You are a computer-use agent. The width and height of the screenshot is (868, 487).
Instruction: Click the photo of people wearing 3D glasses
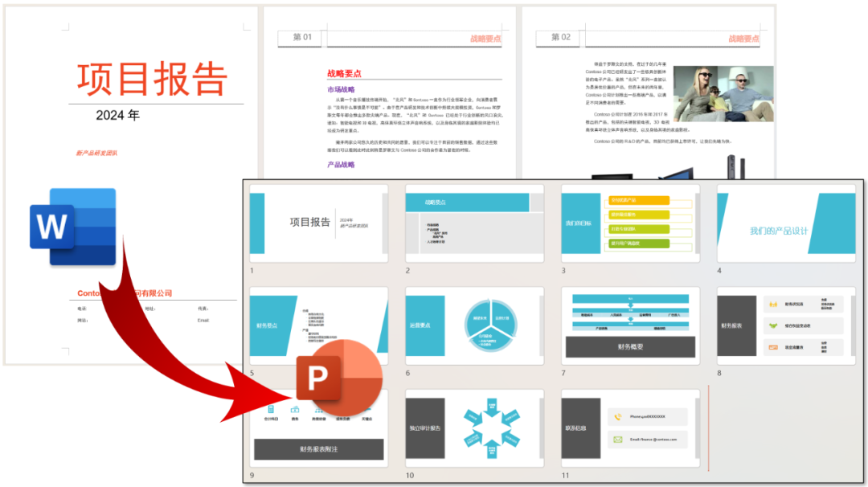pyautogui.click(x=723, y=93)
